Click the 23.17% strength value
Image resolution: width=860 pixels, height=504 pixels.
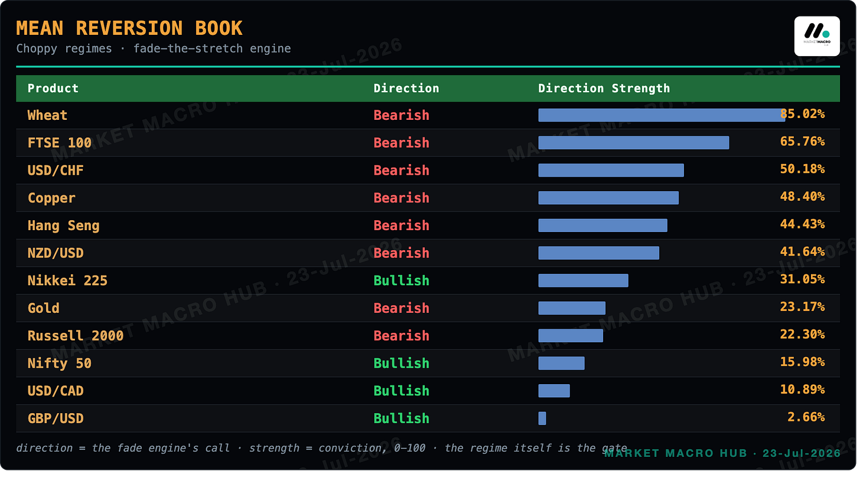(803, 307)
